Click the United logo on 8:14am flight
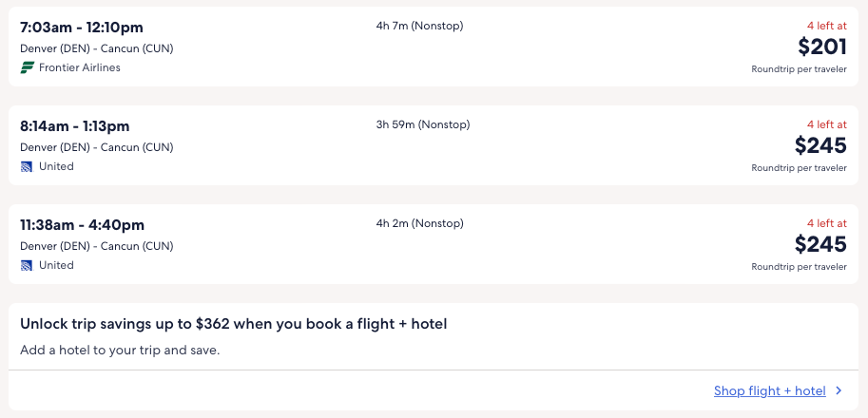This screenshot has width=868, height=418. 27,166
